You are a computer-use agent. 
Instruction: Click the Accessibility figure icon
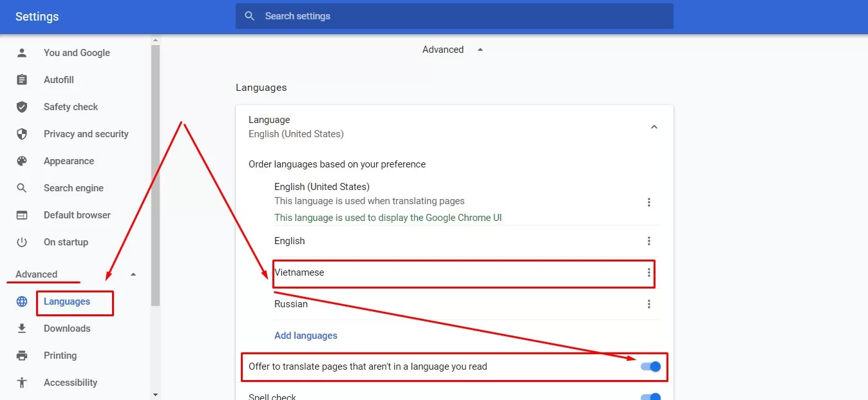22,383
